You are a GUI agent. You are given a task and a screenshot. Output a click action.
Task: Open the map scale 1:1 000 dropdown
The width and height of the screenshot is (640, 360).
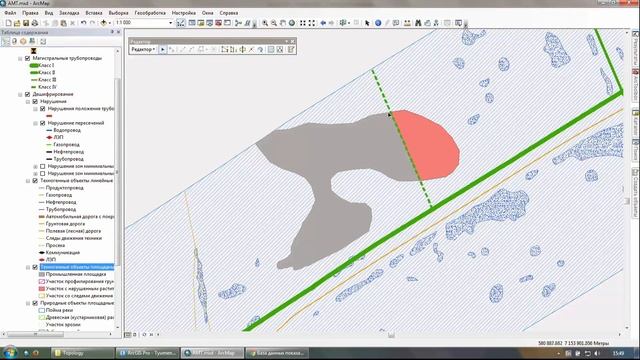pos(171,23)
